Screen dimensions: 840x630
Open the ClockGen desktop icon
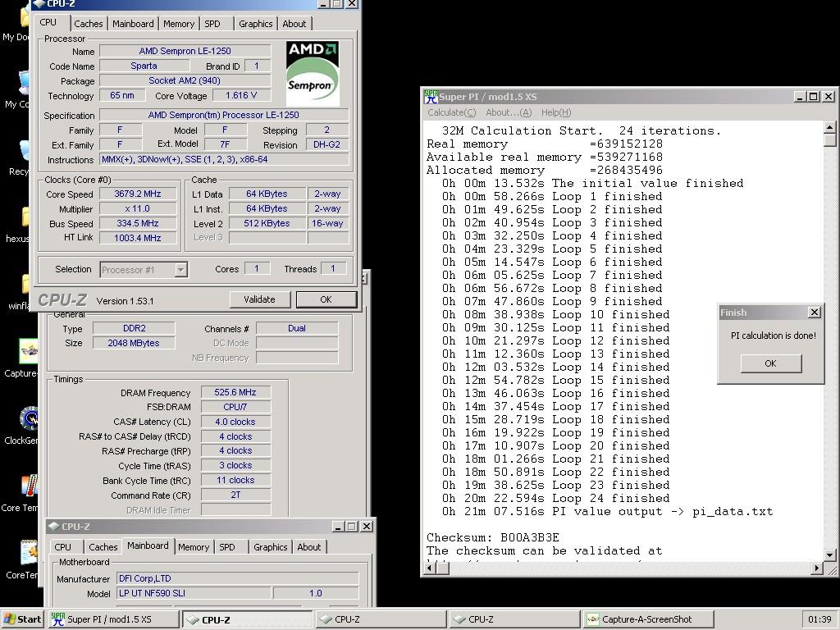point(28,418)
